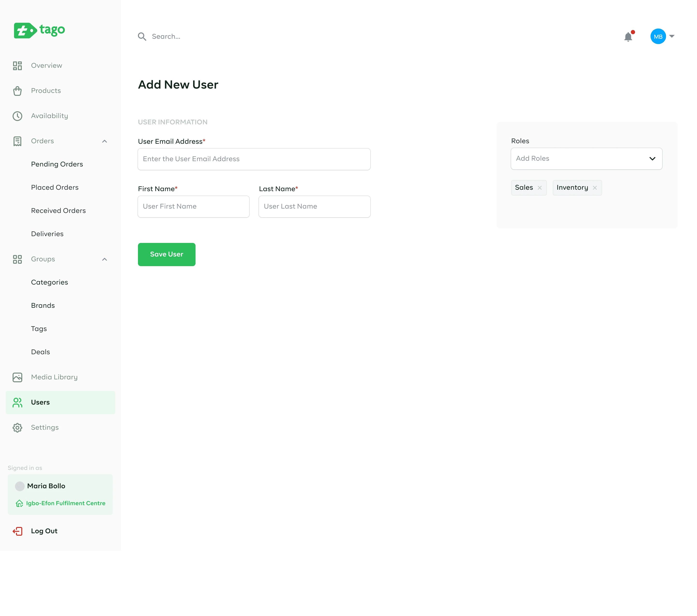The height and width of the screenshot is (616, 697).
Task: Click the tago logo
Action: pyautogui.click(x=39, y=30)
